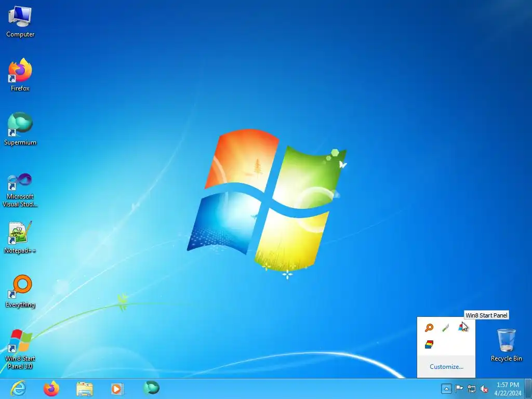Select the Recycle Bin desktop icon
This screenshot has width=532, height=399.
pyautogui.click(x=506, y=345)
